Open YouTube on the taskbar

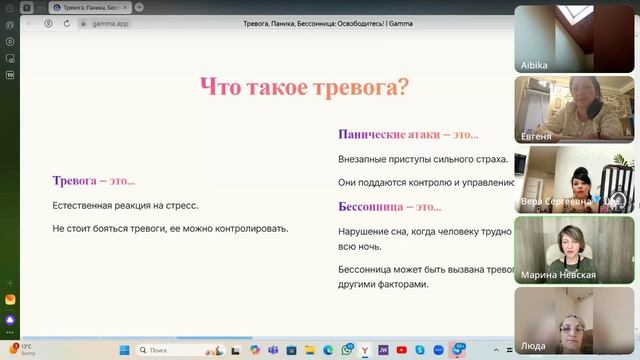402,350
